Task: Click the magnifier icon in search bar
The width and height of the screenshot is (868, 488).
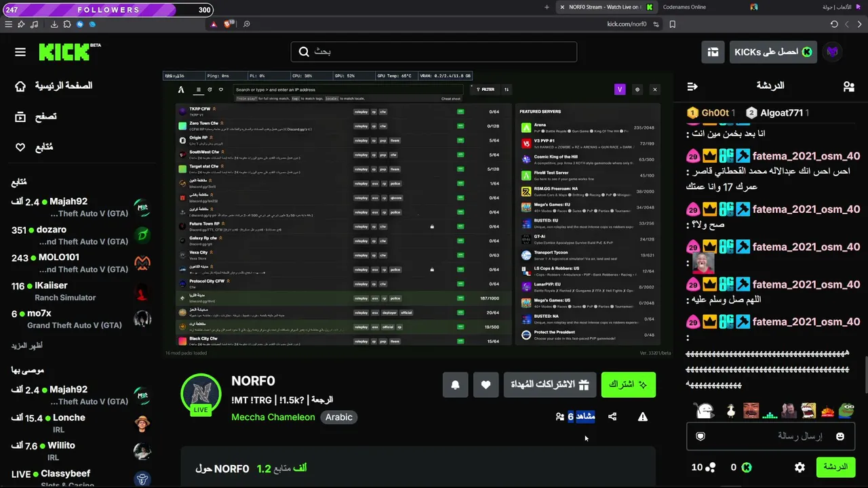Action: point(304,52)
